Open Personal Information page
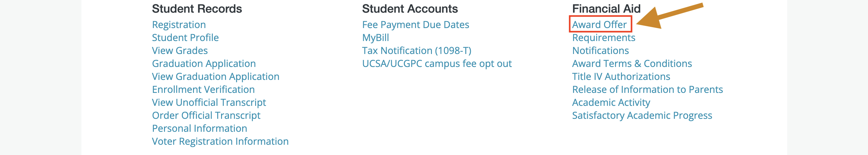The width and height of the screenshot is (868, 155). coord(199,128)
